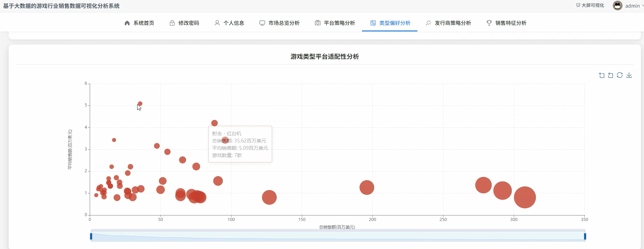Save the chart as image via download icon
The height and width of the screenshot is (249, 644).
pyautogui.click(x=629, y=75)
